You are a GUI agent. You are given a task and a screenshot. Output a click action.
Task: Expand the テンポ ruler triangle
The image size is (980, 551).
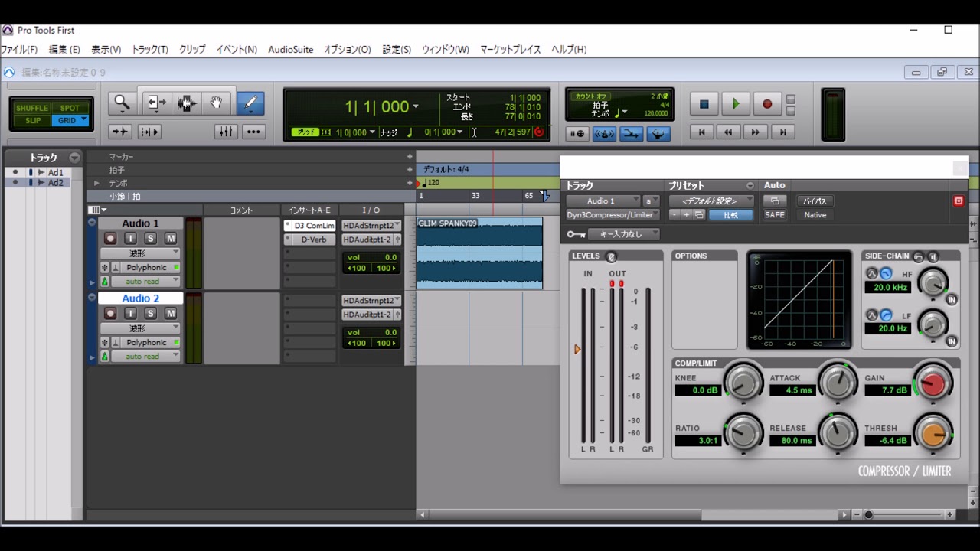[x=96, y=183]
